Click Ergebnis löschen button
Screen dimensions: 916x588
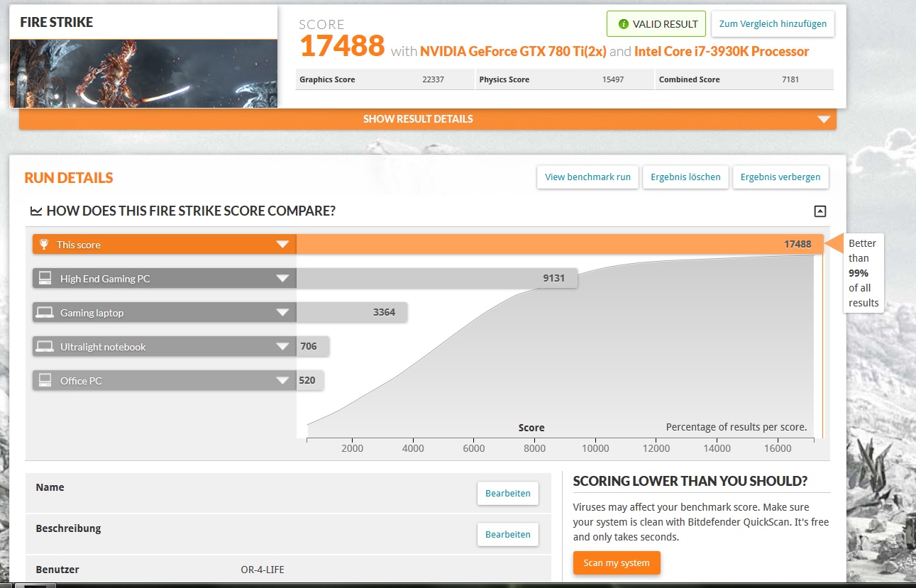685,177
